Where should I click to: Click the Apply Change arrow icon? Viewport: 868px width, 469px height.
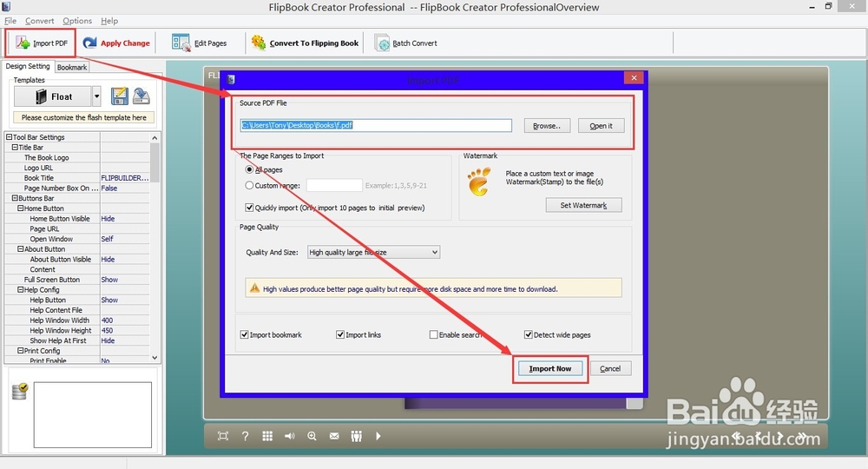(x=89, y=43)
